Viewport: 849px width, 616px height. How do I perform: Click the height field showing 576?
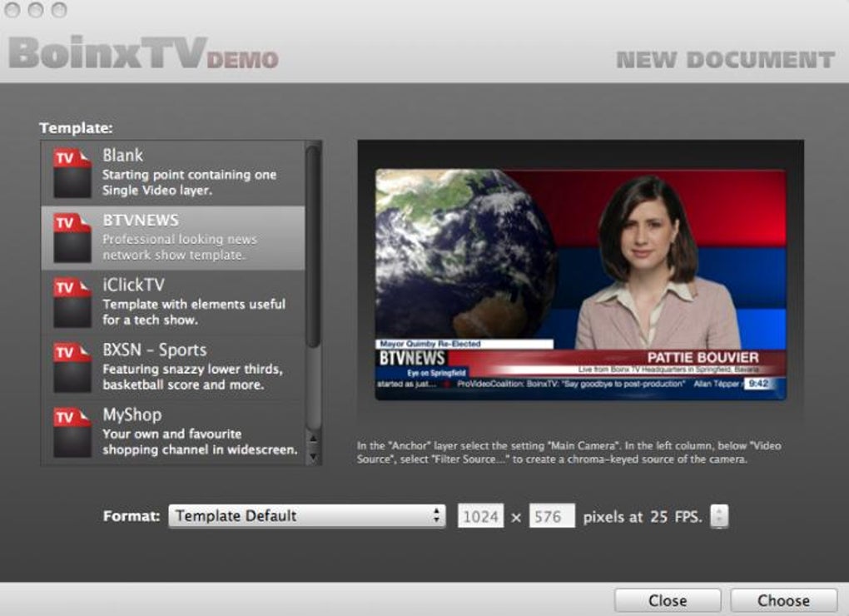click(552, 516)
